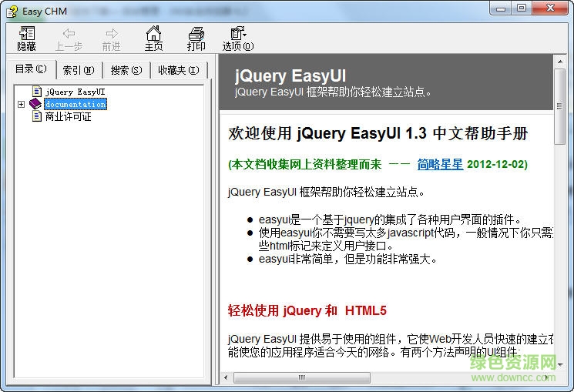This screenshot has height=392, width=574.
Task: Switch to the 索引(N) tab
Action: pos(79,70)
